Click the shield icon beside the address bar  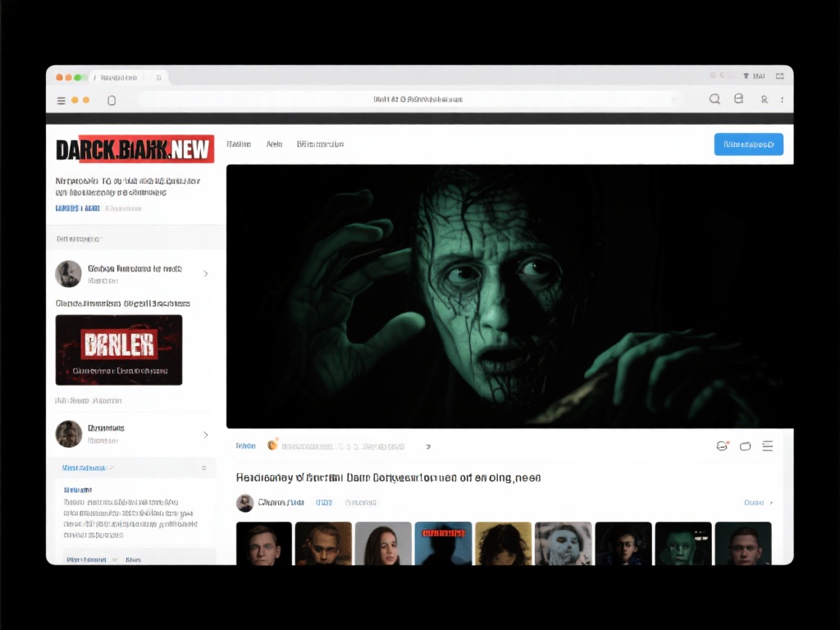pyautogui.click(x=112, y=100)
